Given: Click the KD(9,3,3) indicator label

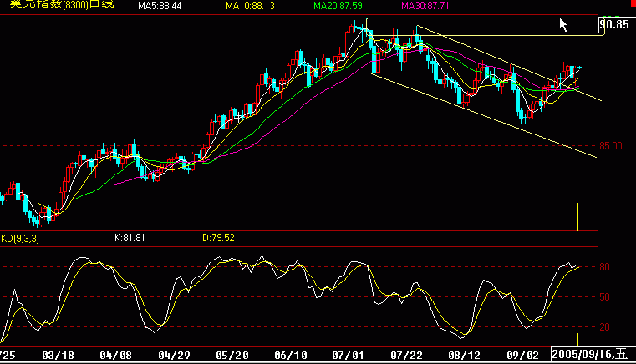Looking at the screenshot, I should point(20,238).
